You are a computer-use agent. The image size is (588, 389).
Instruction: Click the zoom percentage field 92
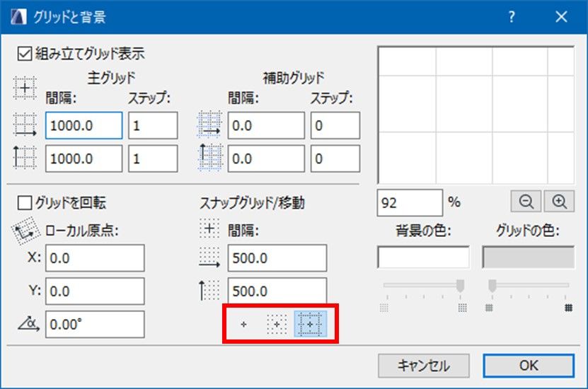coord(410,203)
